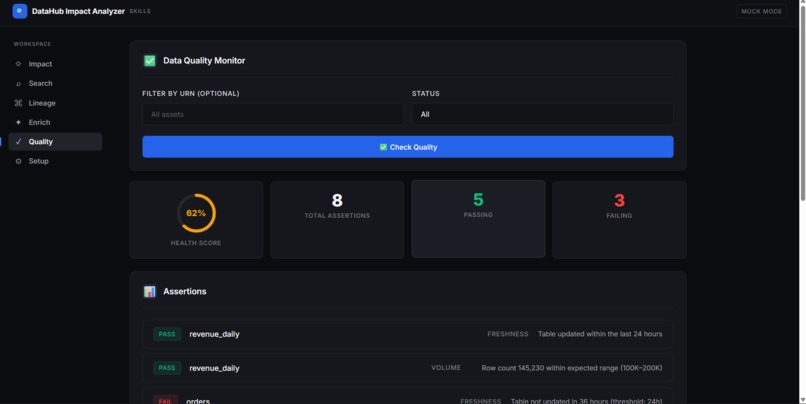Click the Setup gear icon in sidebar
The width and height of the screenshot is (806, 404).
(19, 161)
